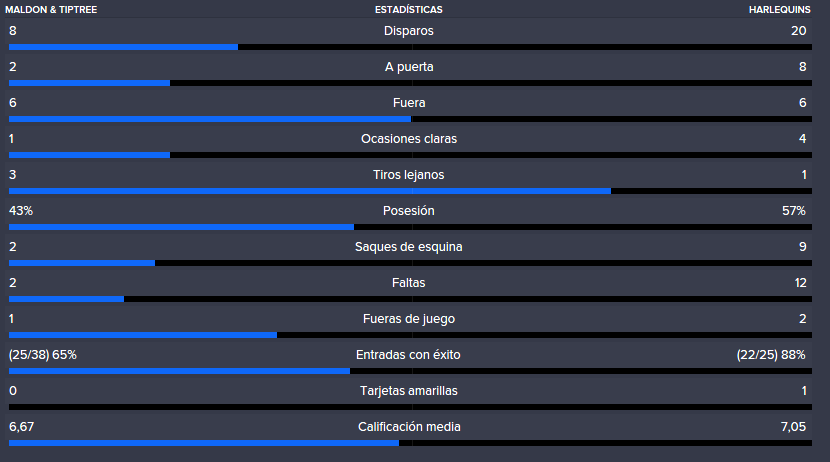This screenshot has width=830, height=462.
Task: Click the Saques de esquina label
Action: (408, 247)
